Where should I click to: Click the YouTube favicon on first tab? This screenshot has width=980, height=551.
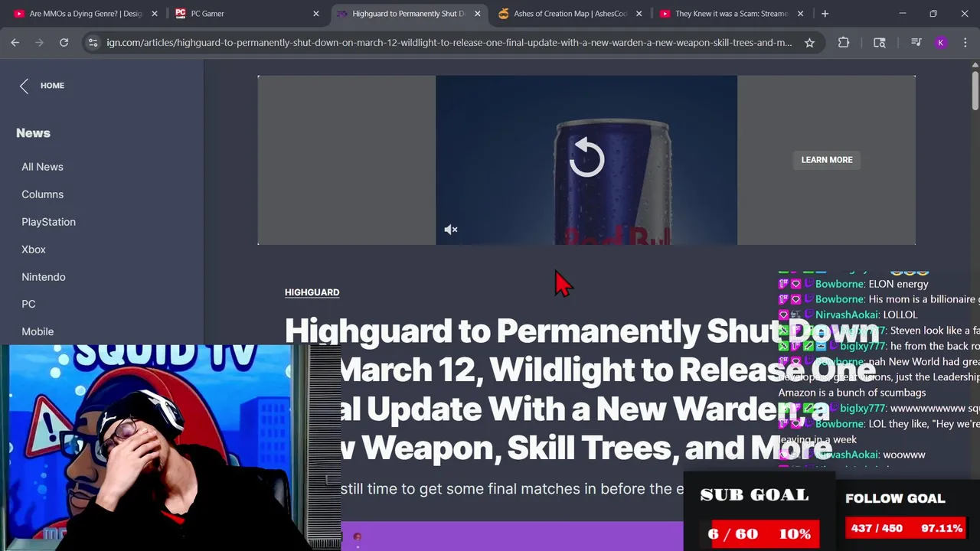click(x=19, y=14)
